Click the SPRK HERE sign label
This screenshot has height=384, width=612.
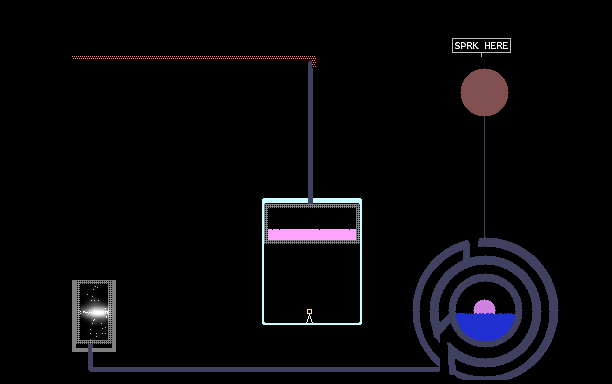(x=481, y=46)
